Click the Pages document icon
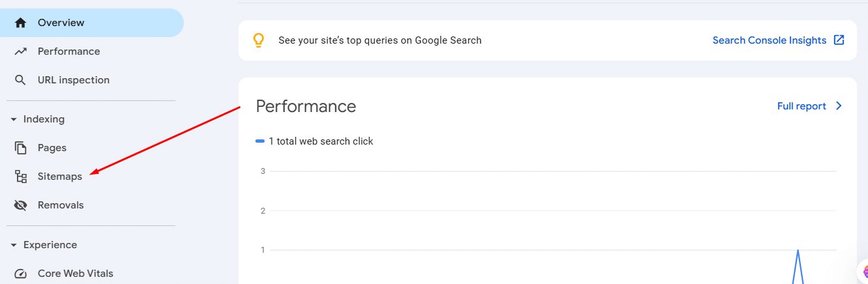The width and height of the screenshot is (868, 284). click(21, 148)
